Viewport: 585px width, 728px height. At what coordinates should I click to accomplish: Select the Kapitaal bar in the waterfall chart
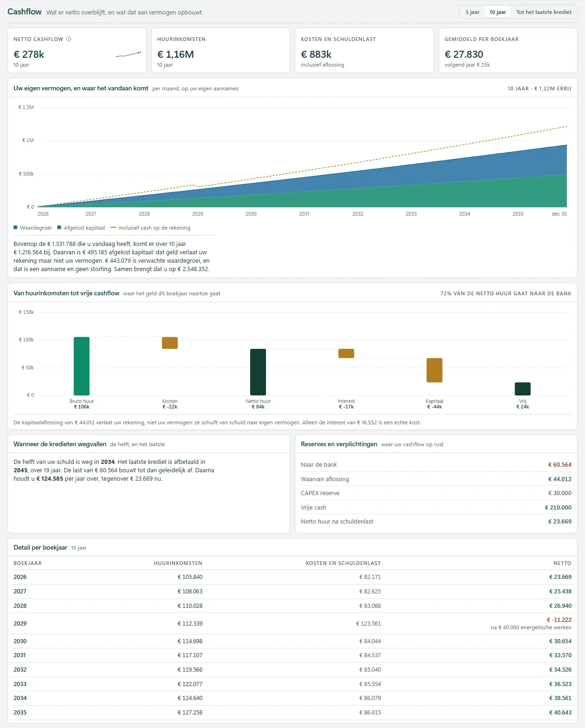click(435, 370)
